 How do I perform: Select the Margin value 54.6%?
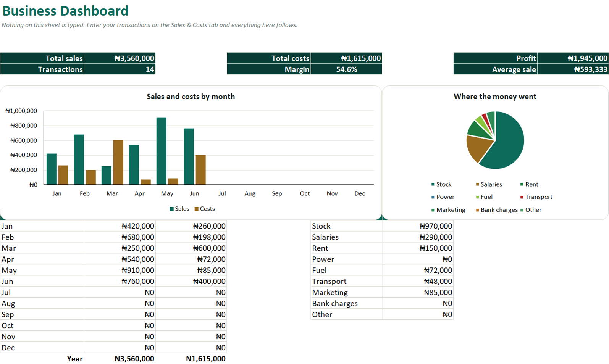[346, 69]
